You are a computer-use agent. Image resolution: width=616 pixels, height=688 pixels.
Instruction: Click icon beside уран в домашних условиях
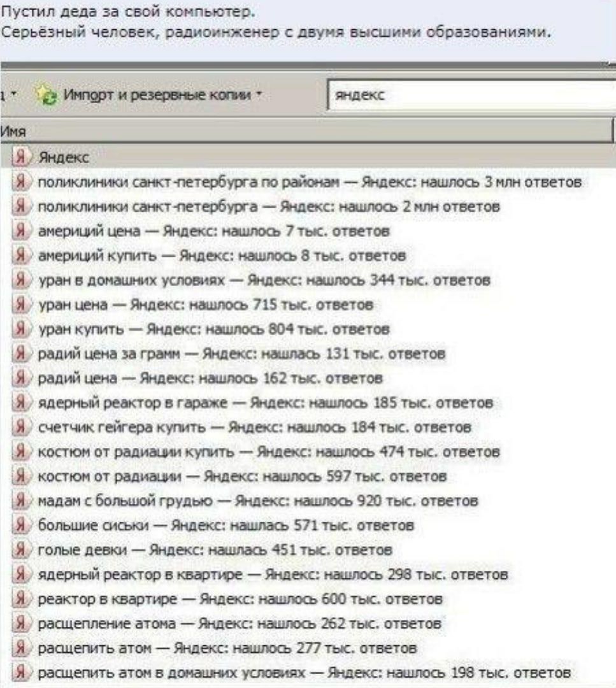coord(21,280)
